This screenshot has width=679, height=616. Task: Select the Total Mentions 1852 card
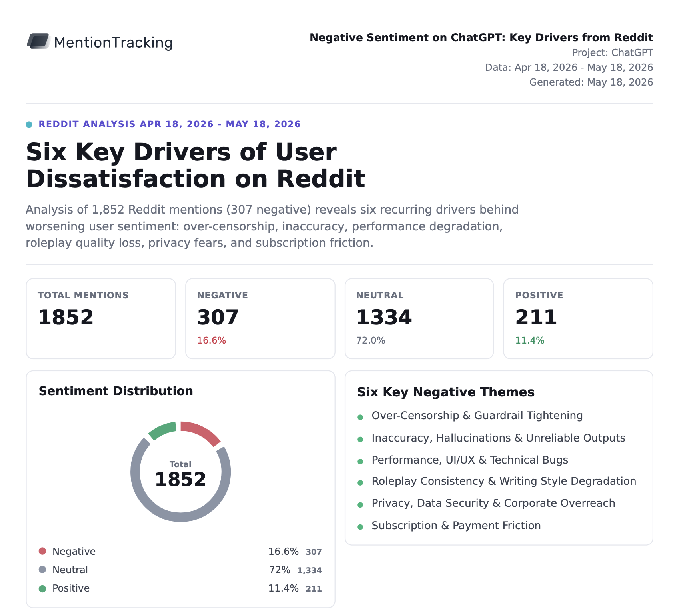[x=101, y=319]
